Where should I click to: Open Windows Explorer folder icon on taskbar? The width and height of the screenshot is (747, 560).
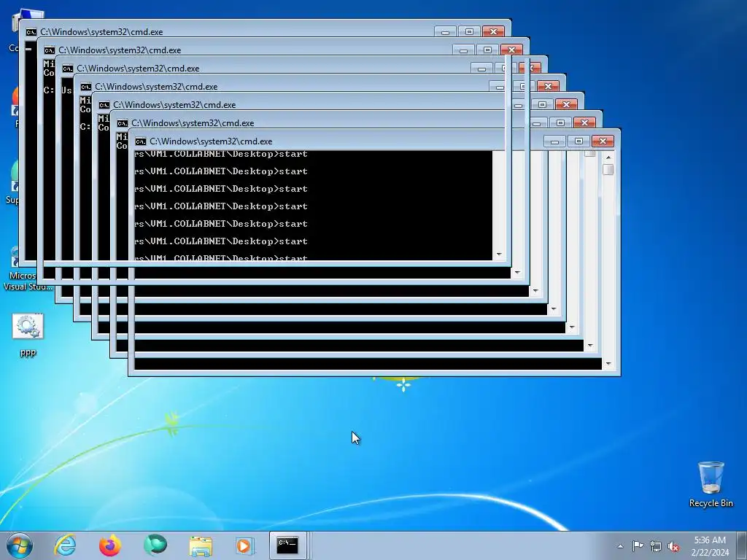pos(201,545)
